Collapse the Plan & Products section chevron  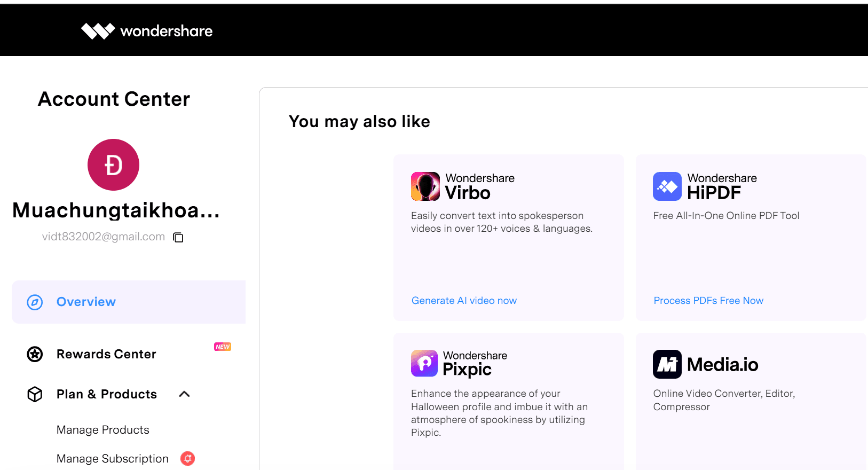(185, 394)
